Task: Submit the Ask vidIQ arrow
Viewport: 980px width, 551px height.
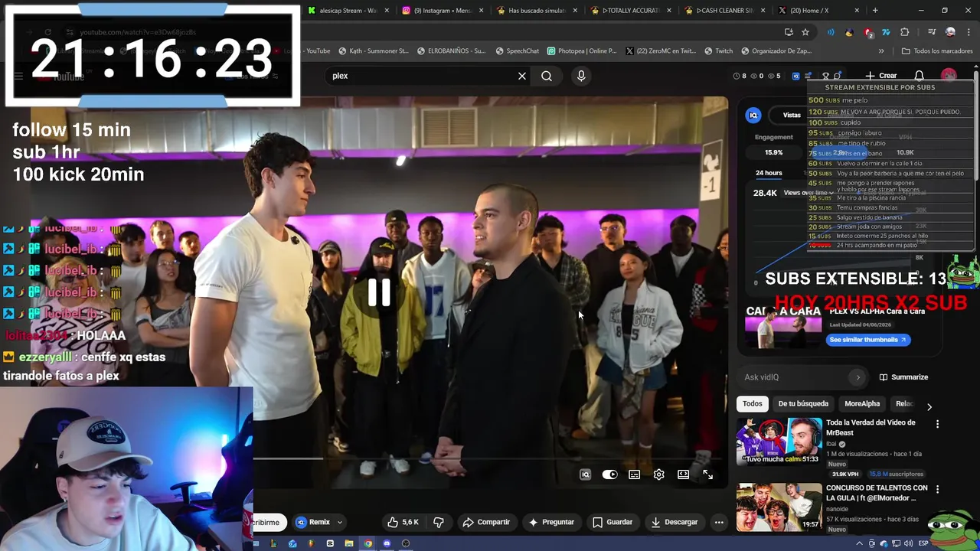Action: (857, 377)
